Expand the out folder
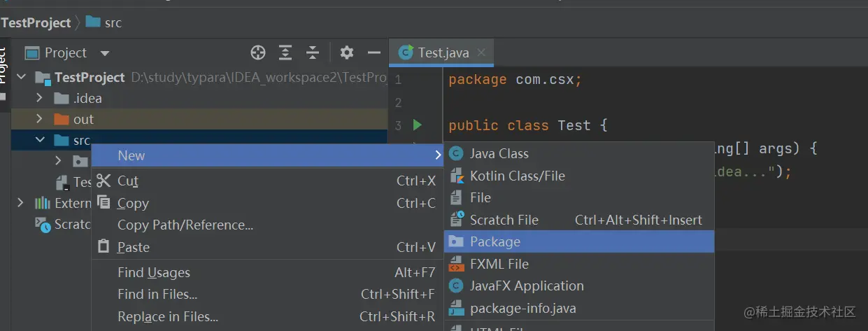The width and height of the screenshot is (868, 331). [40, 119]
